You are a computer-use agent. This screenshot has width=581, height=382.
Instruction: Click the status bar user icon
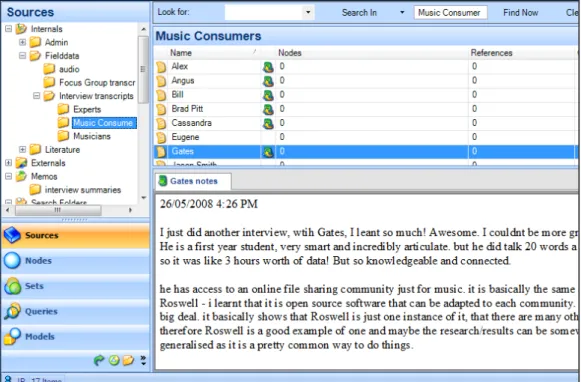click(x=7, y=379)
